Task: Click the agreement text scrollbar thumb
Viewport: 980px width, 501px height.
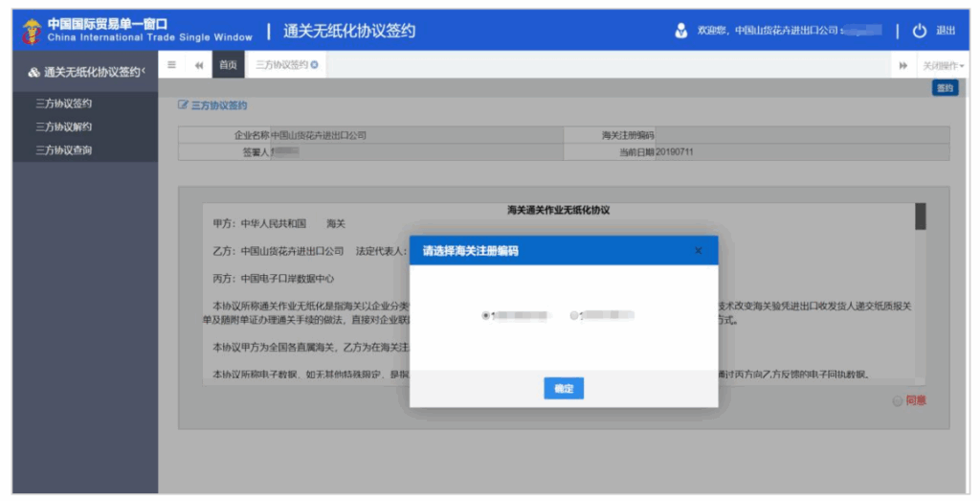Action: tap(920, 216)
